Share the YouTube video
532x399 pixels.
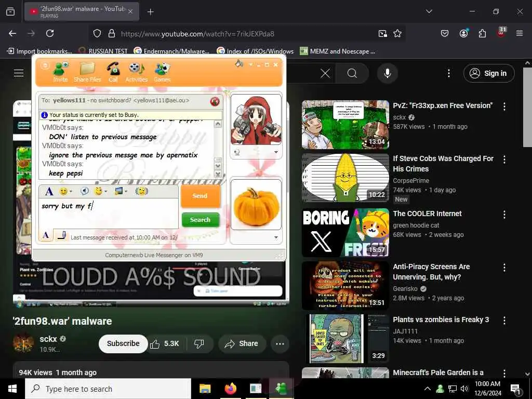click(242, 343)
